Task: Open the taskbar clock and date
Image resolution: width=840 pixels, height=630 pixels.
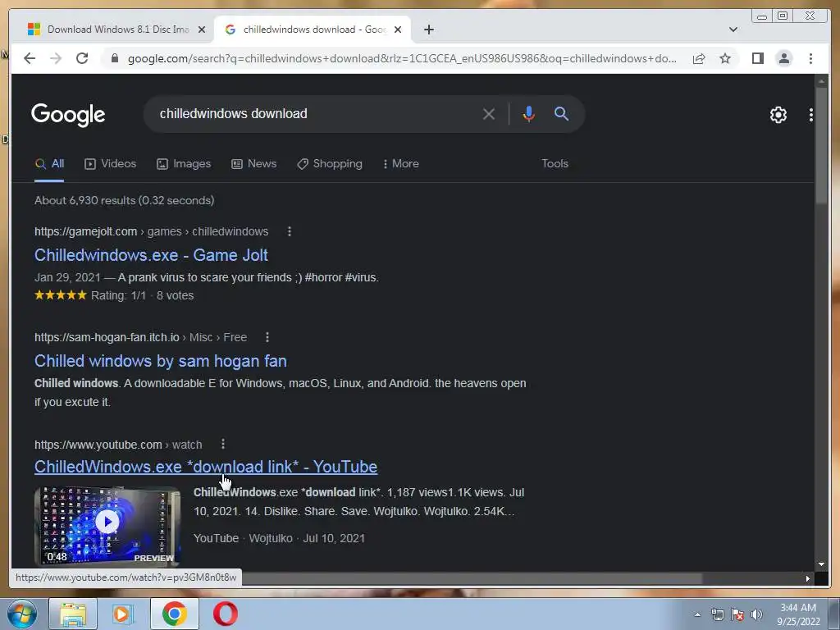Action: coord(798,614)
